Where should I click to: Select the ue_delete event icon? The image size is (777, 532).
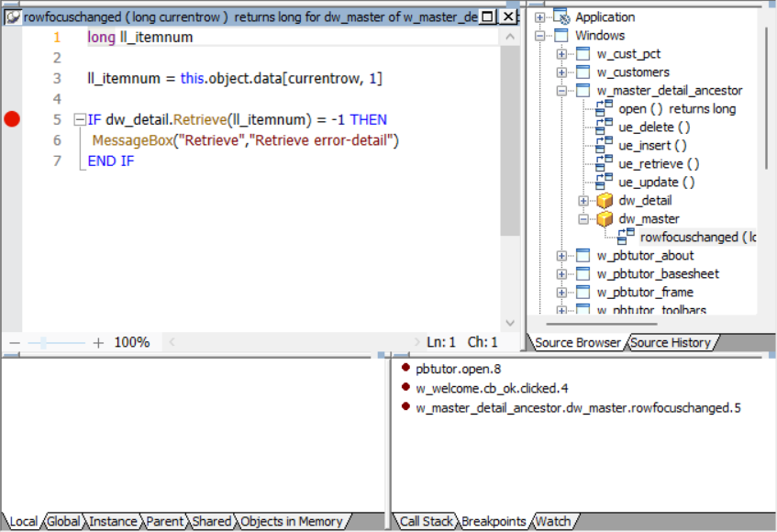point(604,127)
